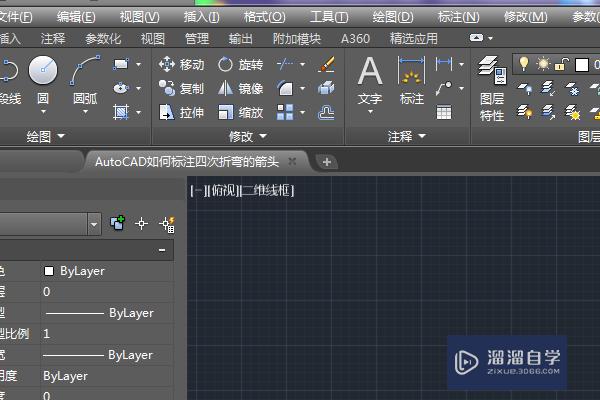The width and height of the screenshot is (600, 400).
Task: Click the Rotate (旋转) tool
Action: pos(240,64)
